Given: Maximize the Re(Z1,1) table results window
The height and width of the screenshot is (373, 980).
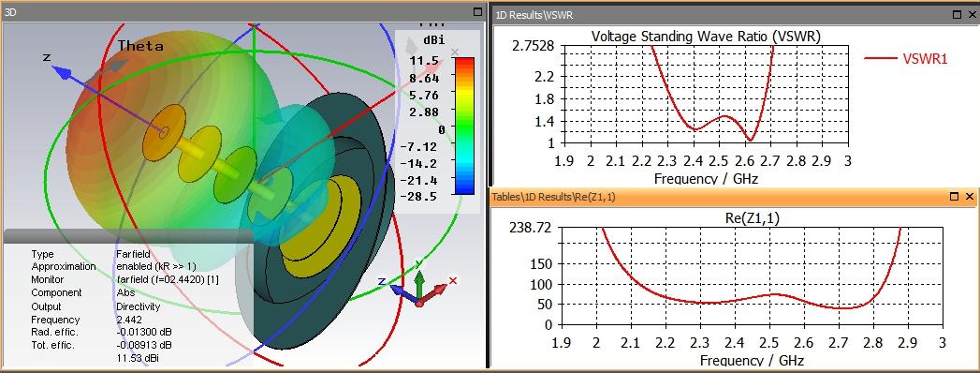Looking at the screenshot, I should pos(955,197).
